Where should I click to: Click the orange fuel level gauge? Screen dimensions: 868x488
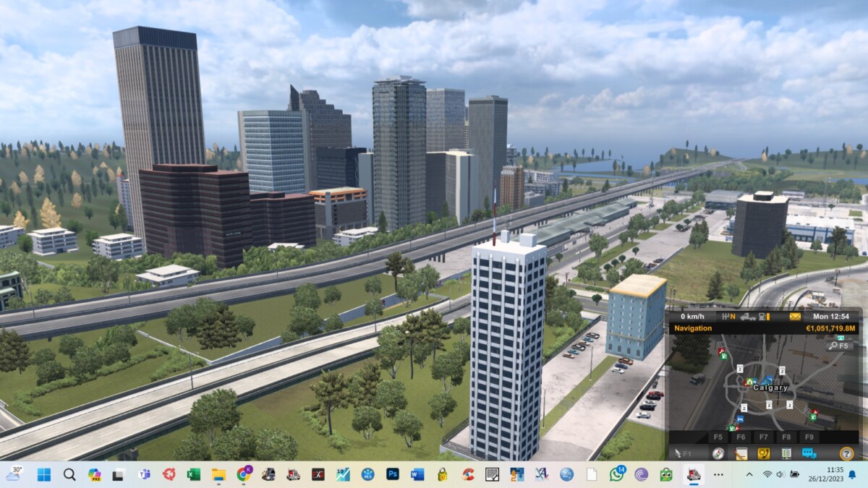(x=766, y=317)
